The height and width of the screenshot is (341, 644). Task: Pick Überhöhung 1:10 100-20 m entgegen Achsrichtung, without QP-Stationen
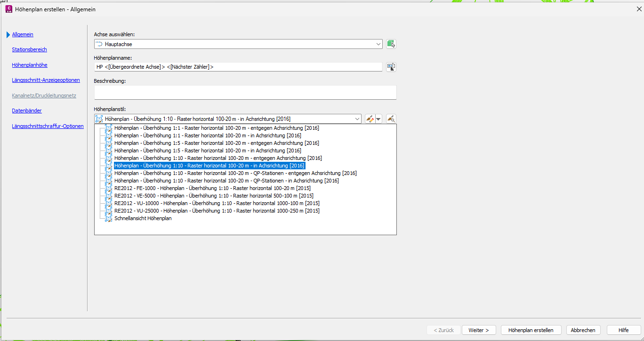coord(218,158)
